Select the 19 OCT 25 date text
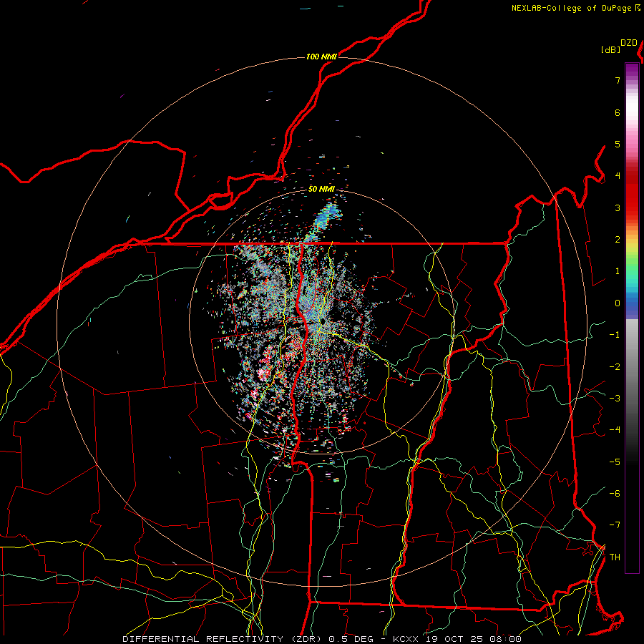Viewport: 644px width, 644px height. (454, 639)
